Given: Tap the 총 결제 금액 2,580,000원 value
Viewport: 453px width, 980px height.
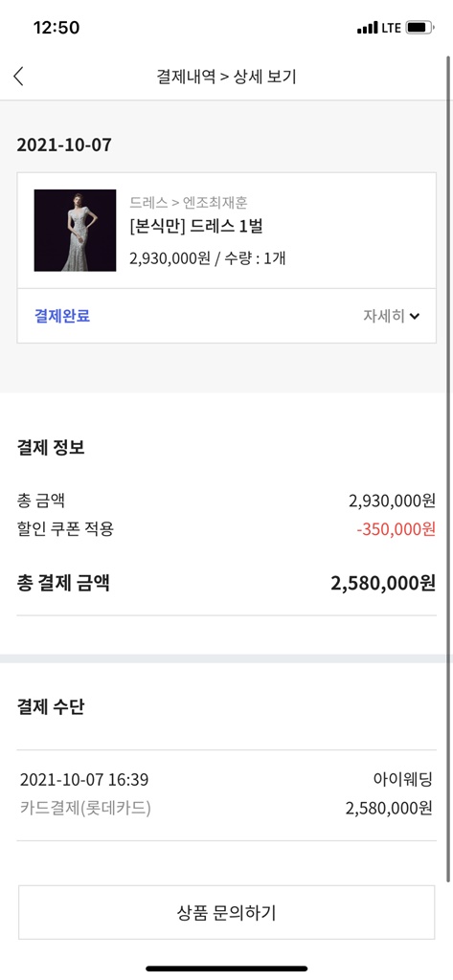Looking at the screenshot, I should coord(383,584).
